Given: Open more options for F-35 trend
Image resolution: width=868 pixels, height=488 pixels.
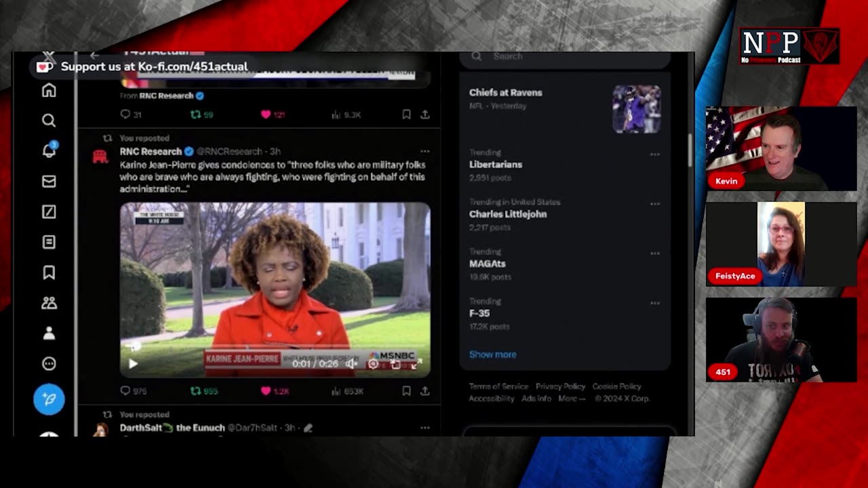Looking at the screenshot, I should click(654, 302).
